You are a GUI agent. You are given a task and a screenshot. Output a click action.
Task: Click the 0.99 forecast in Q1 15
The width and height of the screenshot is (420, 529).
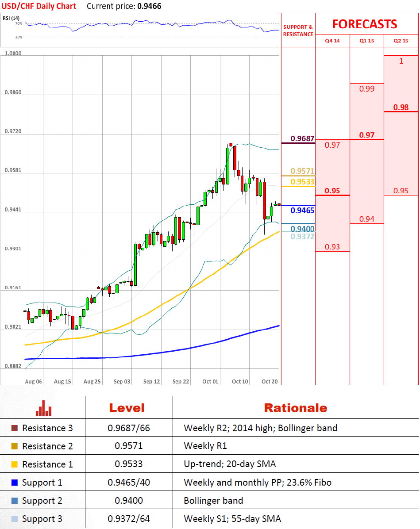(x=366, y=89)
